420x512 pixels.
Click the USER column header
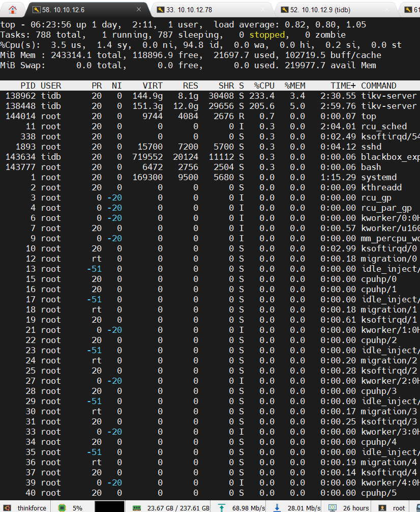[x=51, y=86]
